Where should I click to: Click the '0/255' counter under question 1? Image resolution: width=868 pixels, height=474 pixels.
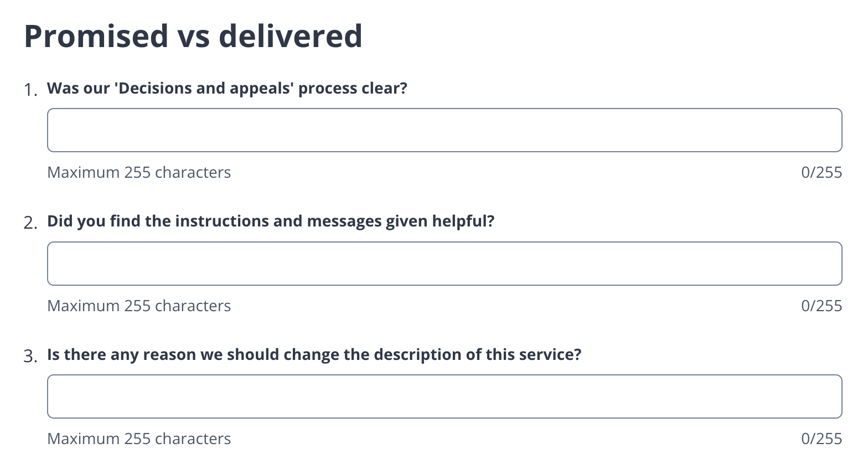pyautogui.click(x=821, y=172)
